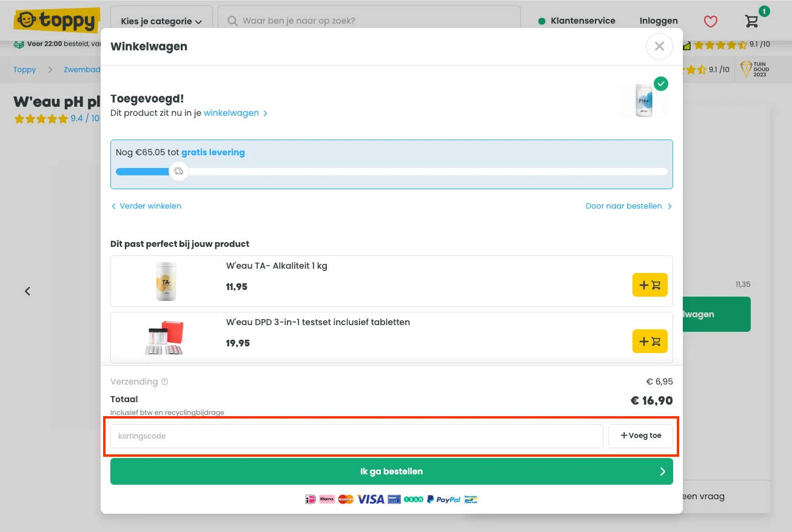Image resolution: width=792 pixels, height=532 pixels.
Task: Click the 19,95 price of DPD testset
Action: [238, 343]
